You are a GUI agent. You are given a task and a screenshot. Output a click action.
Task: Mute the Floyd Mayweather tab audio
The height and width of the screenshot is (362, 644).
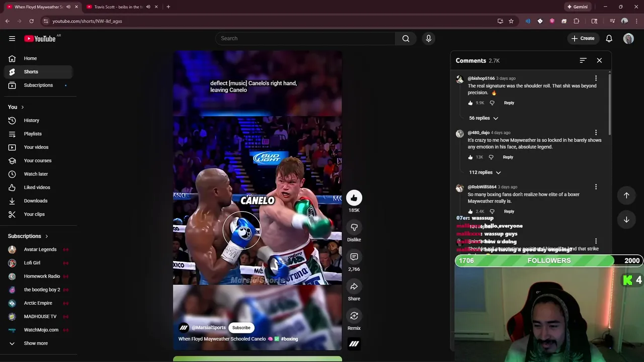[68, 7]
